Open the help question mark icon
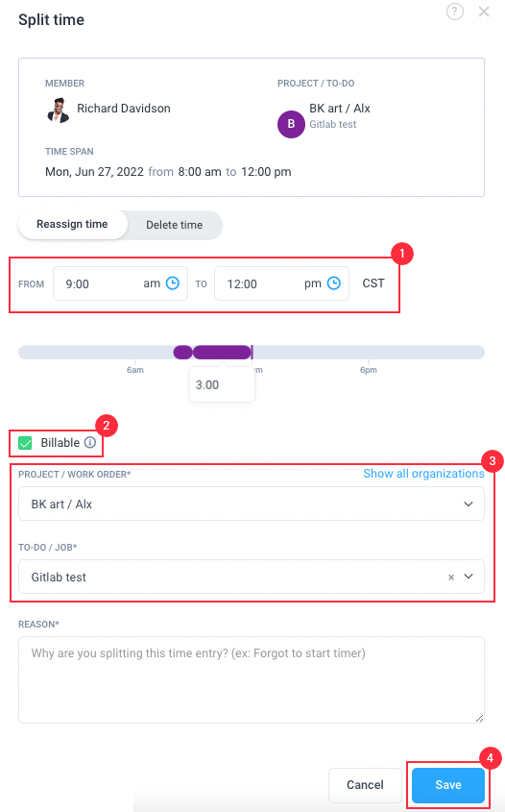The height and width of the screenshot is (812, 505). tap(455, 12)
